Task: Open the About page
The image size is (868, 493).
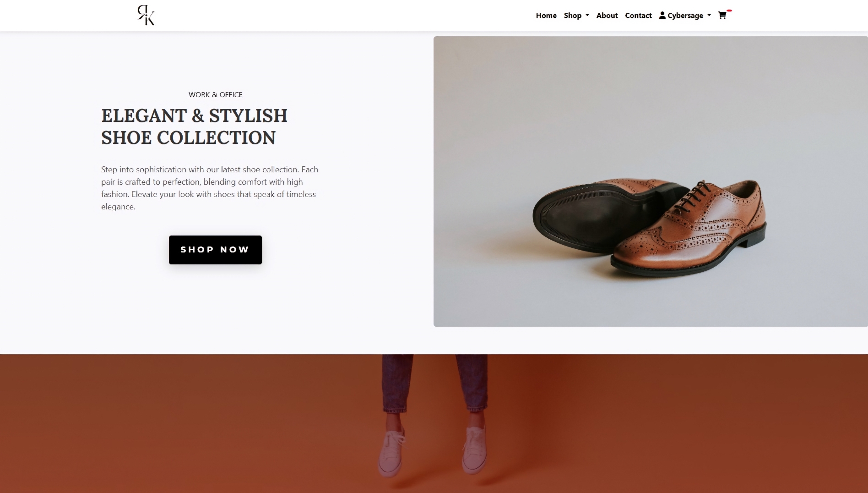Action: (607, 16)
